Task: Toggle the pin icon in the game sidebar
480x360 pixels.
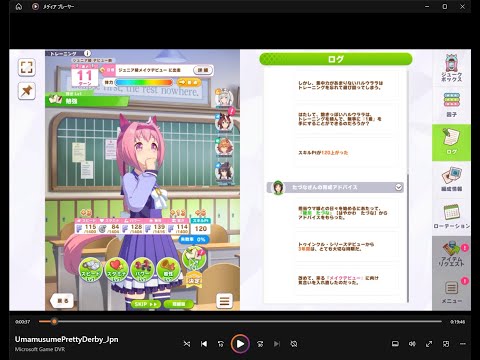Action: tap(26, 91)
